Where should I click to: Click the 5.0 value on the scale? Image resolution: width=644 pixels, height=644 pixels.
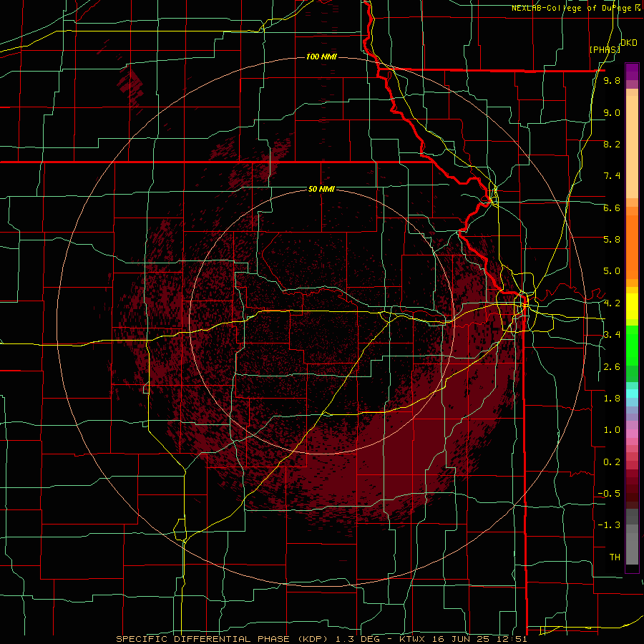[x=612, y=271]
